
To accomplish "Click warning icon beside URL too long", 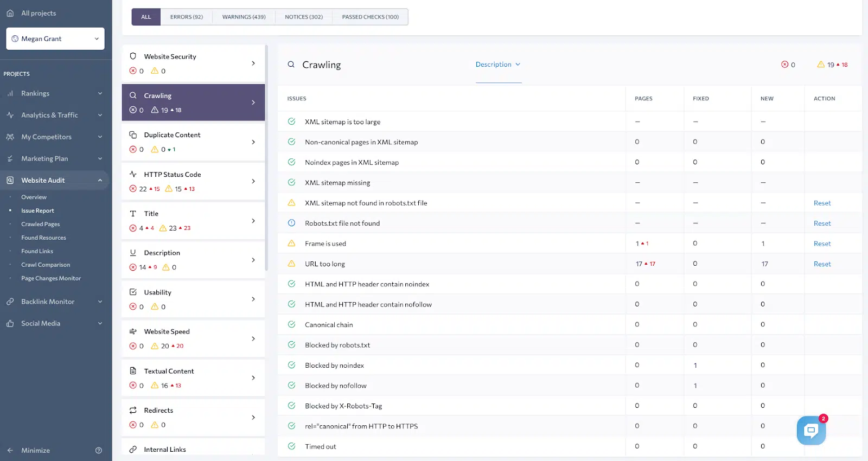I will coord(291,264).
